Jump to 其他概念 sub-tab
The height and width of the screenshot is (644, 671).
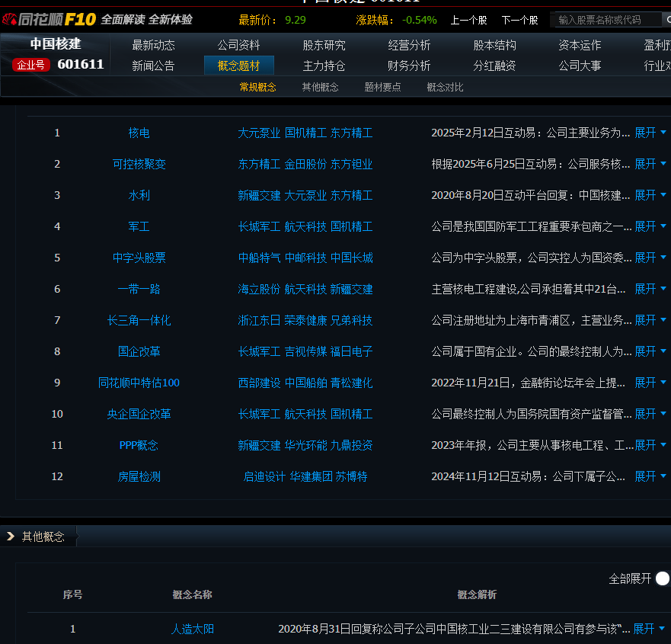coord(320,88)
